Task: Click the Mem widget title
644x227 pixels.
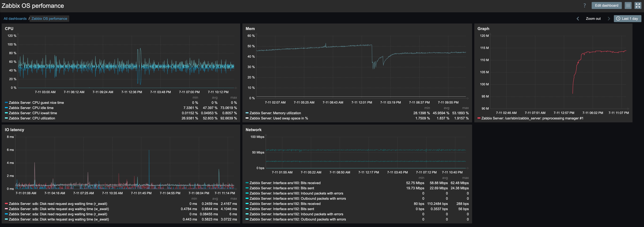Action: click(x=250, y=29)
